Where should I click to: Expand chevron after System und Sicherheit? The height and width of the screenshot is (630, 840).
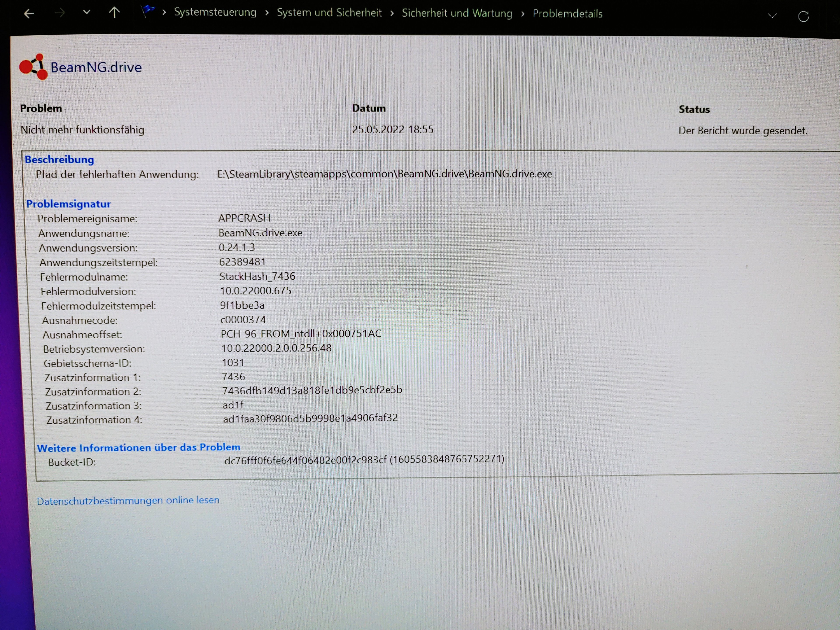(x=392, y=13)
